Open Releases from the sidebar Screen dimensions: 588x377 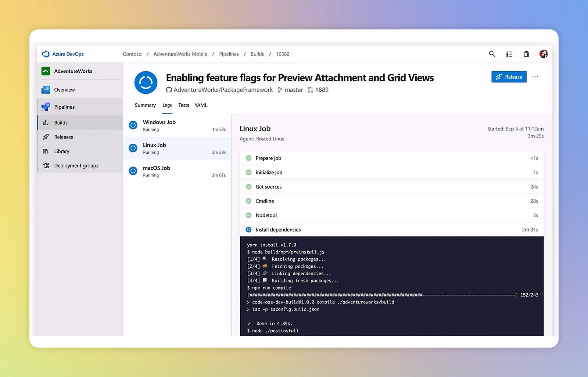[64, 137]
